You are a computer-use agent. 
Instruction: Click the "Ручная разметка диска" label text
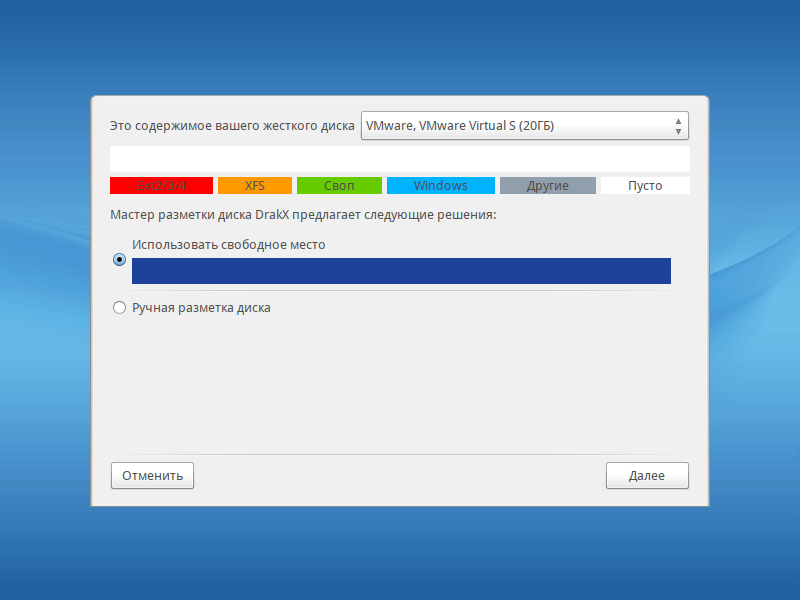(x=201, y=308)
